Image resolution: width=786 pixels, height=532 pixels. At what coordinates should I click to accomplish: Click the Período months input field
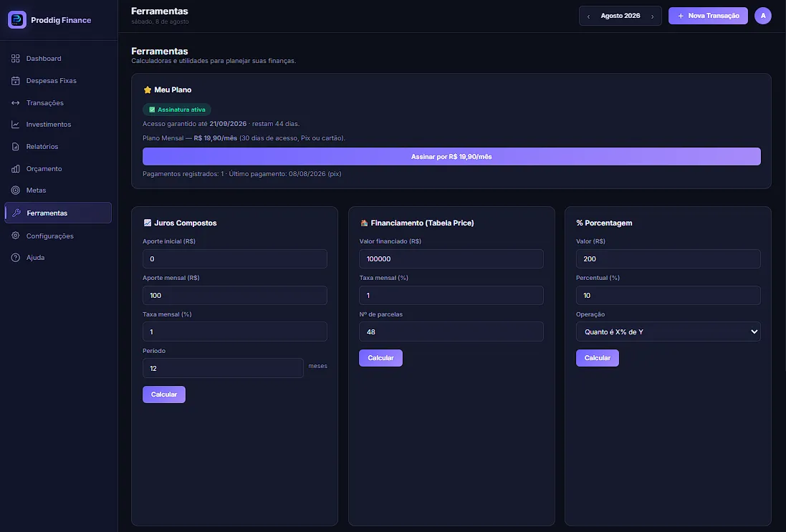coord(223,368)
